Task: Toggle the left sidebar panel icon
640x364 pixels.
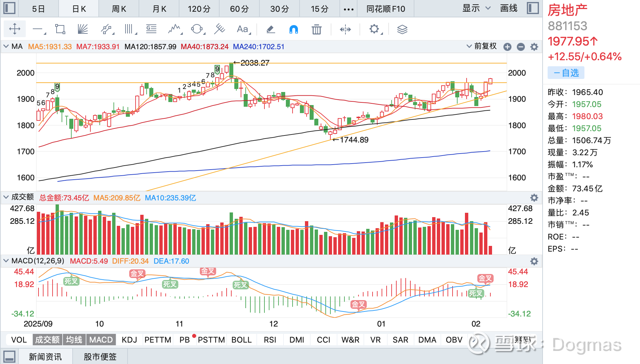Action: [x=9, y=8]
